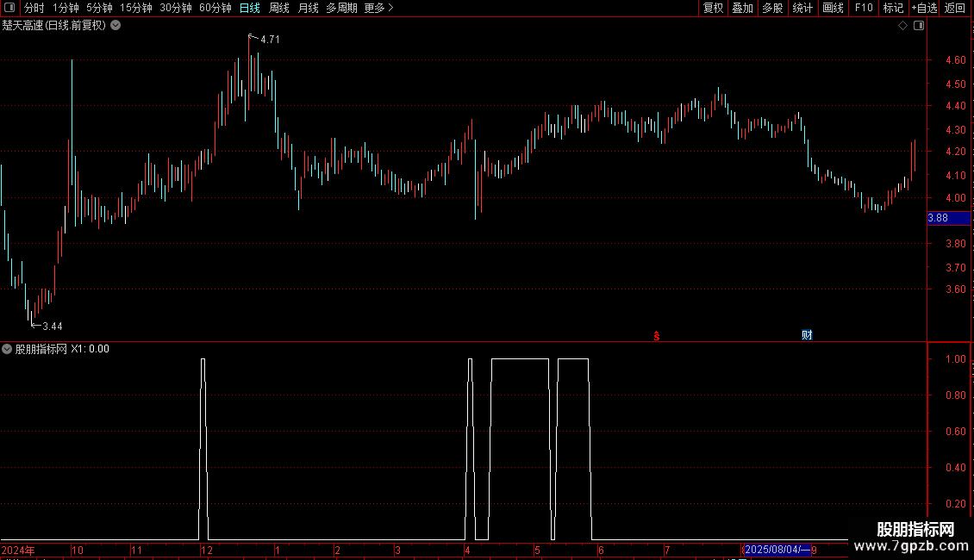Select the 30分钟 period
This screenshot has height=560, width=974.
[176, 8]
